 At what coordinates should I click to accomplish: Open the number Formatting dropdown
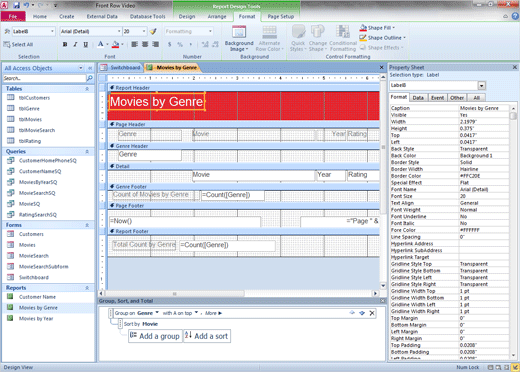[x=210, y=31]
